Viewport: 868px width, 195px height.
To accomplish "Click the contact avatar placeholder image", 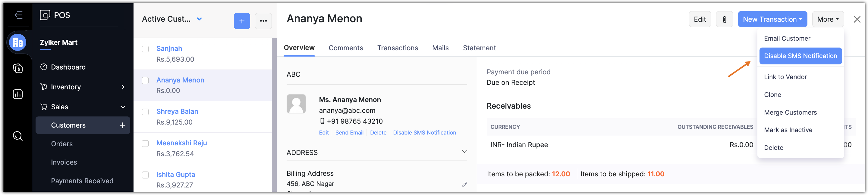I will (x=296, y=104).
